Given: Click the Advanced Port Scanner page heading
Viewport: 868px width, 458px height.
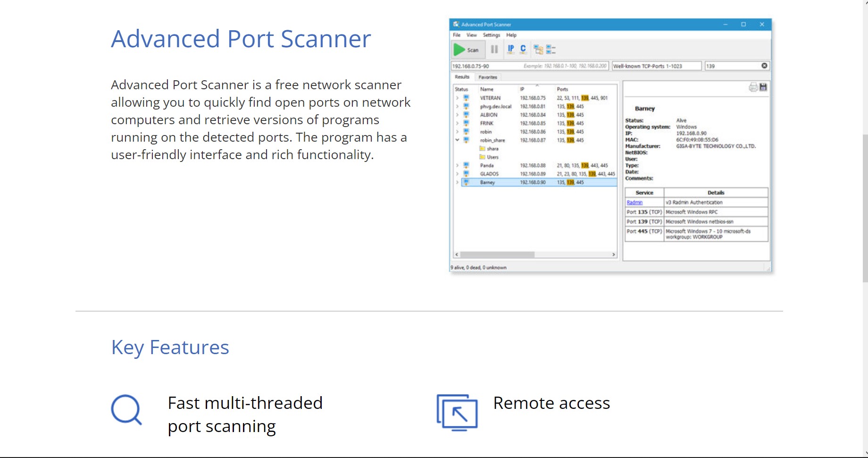Looking at the screenshot, I should click(x=241, y=39).
